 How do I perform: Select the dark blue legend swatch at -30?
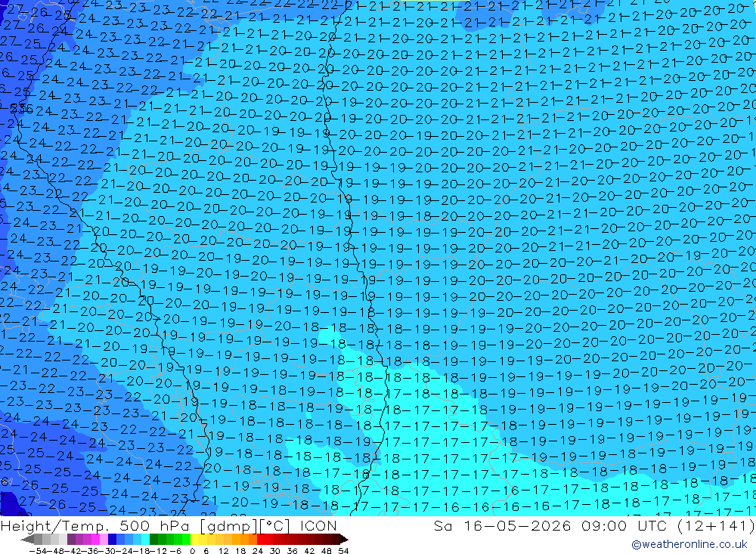(x=112, y=539)
